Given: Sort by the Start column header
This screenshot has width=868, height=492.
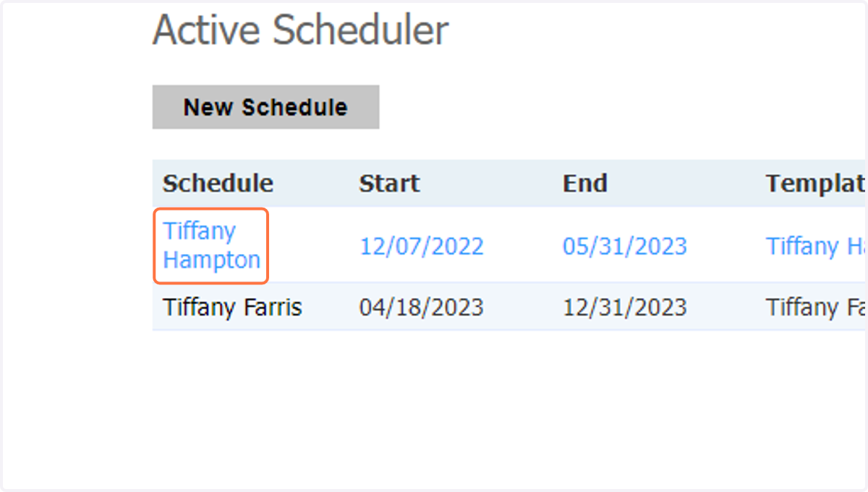Looking at the screenshot, I should point(389,184).
